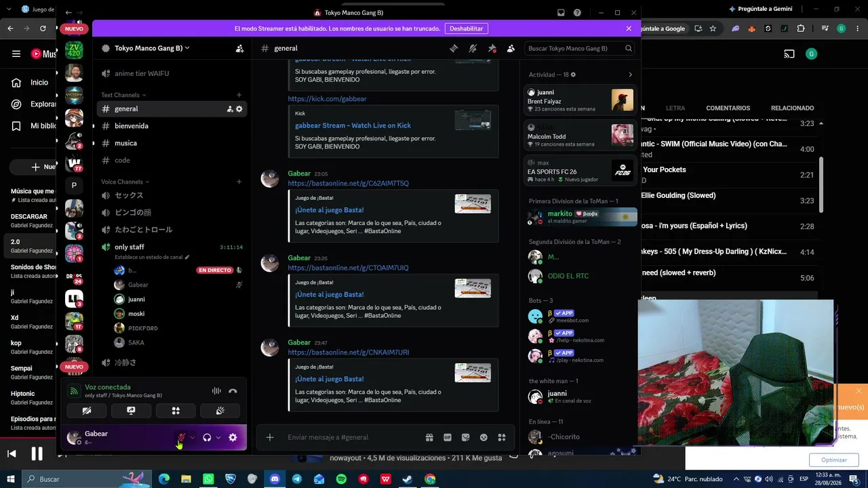
Task: Switch to COMENTARIOS tab in YouTube Music
Action: pos(728,108)
